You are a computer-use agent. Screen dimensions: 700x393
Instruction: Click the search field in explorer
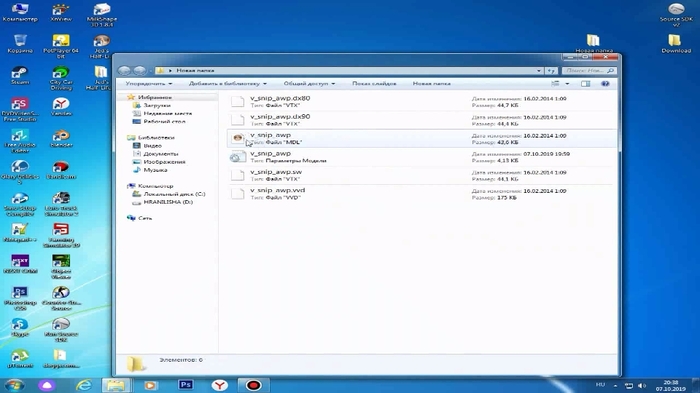(589, 71)
